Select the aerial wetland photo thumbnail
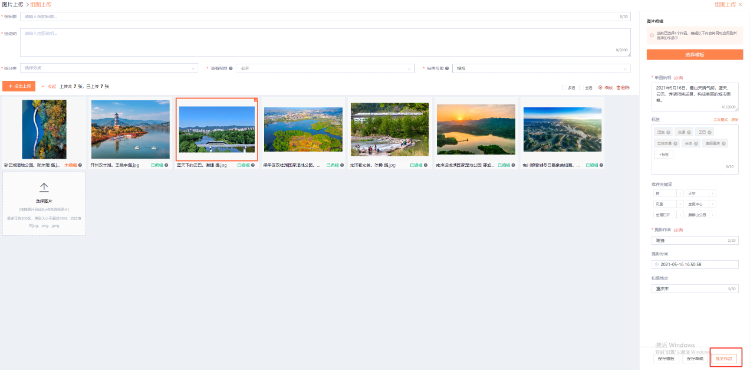Viewport: 750px width, 370px height. tap(303, 129)
